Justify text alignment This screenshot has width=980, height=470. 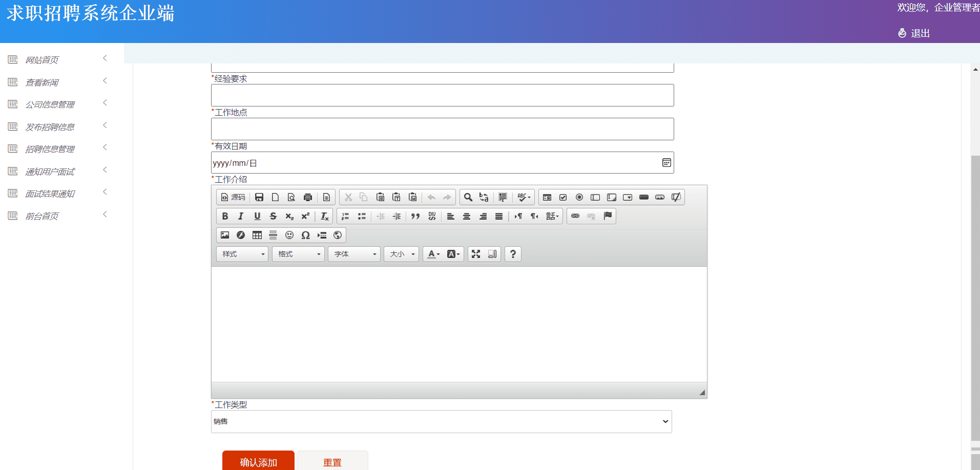[499, 216]
